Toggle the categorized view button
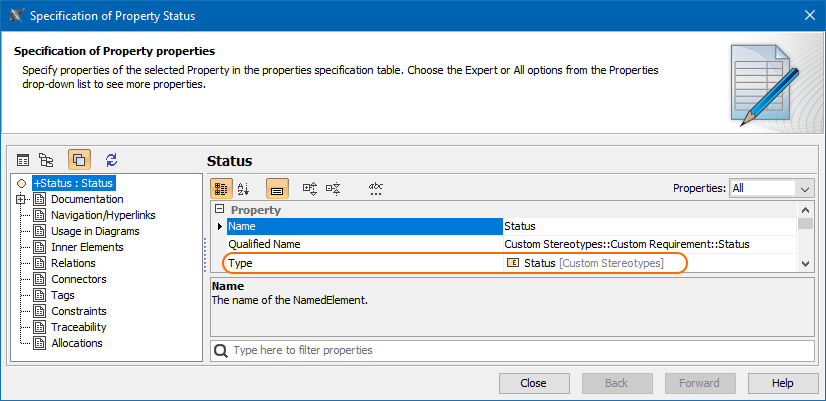The width and height of the screenshot is (826, 401). tap(221, 188)
